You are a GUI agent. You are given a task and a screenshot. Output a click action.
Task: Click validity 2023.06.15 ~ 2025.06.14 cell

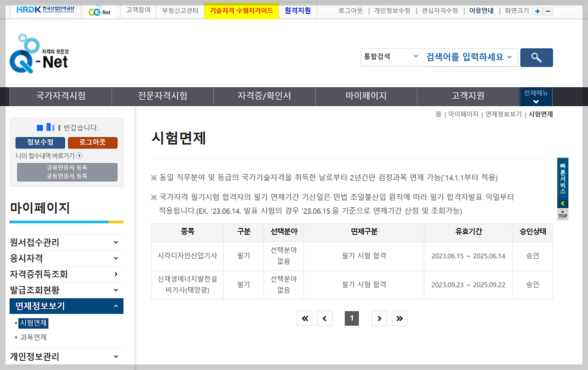coord(468,256)
